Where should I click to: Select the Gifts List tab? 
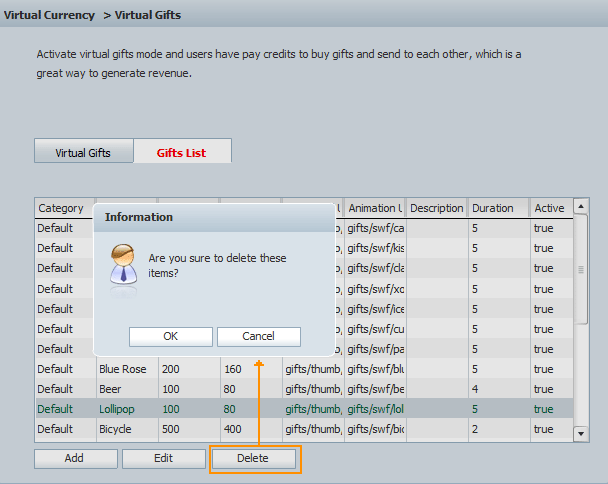(x=182, y=153)
